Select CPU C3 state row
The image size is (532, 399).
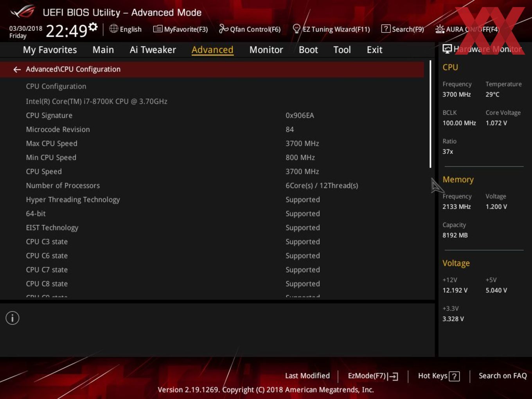(211, 242)
